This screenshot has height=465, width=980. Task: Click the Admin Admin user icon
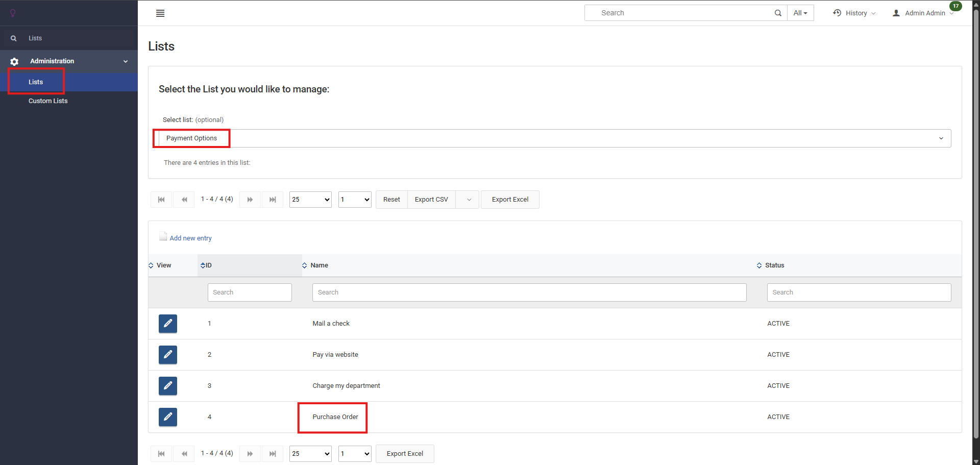point(896,13)
